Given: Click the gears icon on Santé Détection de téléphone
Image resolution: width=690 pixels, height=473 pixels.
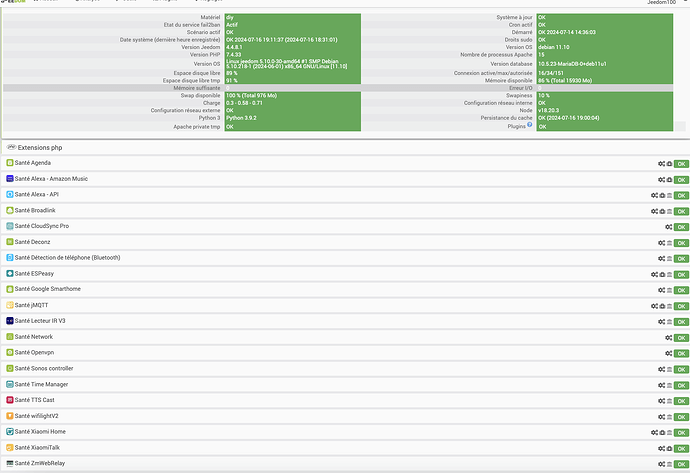Looking at the screenshot, I should (661, 259).
